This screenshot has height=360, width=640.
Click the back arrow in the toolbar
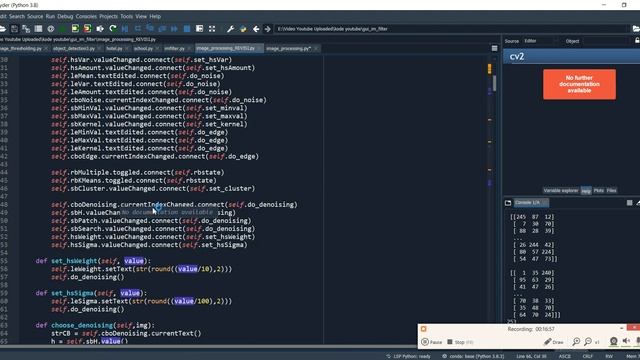coord(256,29)
